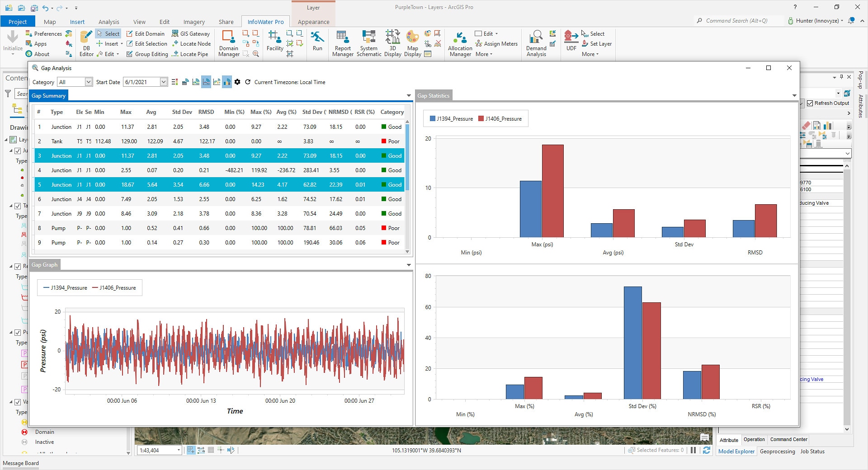Click the Edit Domain button
Viewport: 868px width, 470px height.
coord(146,33)
